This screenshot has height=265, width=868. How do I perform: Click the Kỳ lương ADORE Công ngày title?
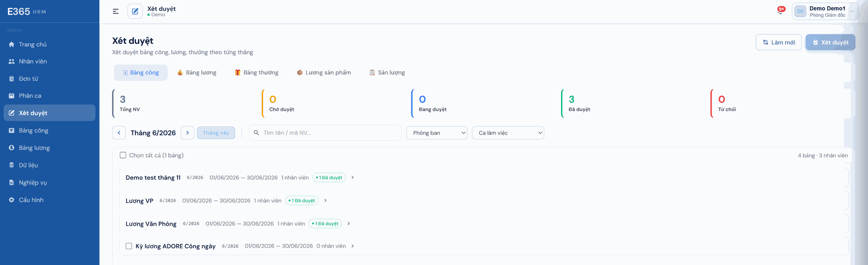(x=175, y=246)
